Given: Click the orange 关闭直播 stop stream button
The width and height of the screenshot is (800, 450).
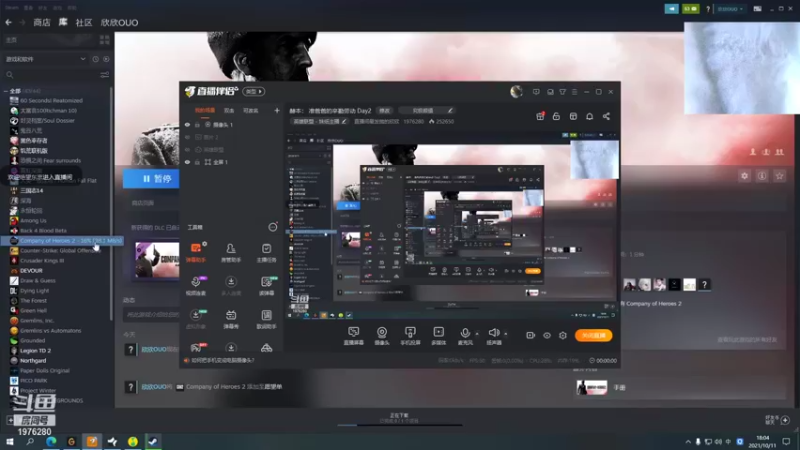Looking at the screenshot, I should point(593,335).
